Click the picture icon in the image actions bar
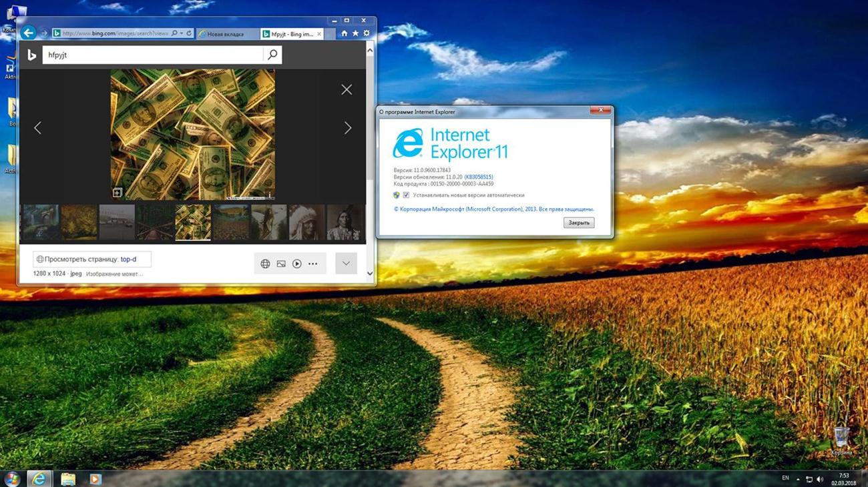Viewport: 868px width, 487px height. [x=281, y=264]
